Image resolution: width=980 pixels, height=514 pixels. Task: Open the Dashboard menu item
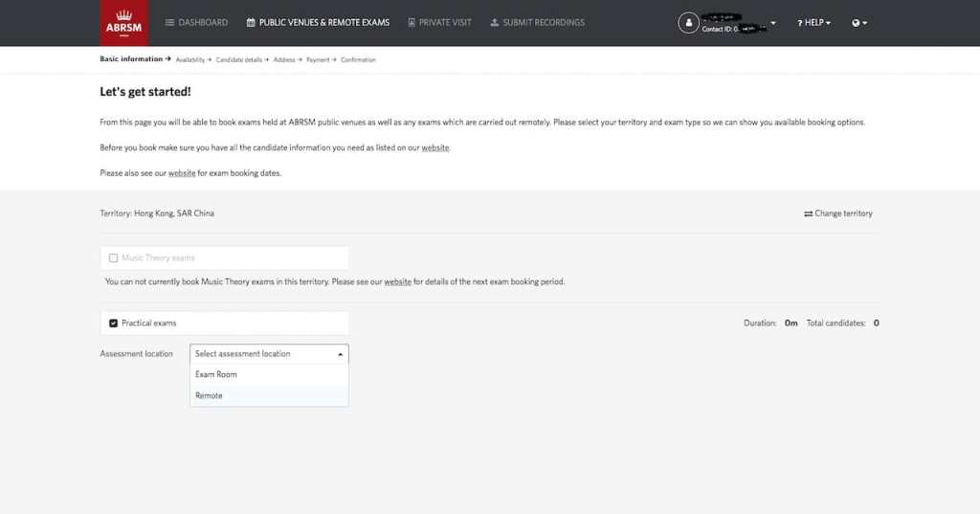pyautogui.click(x=203, y=22)
